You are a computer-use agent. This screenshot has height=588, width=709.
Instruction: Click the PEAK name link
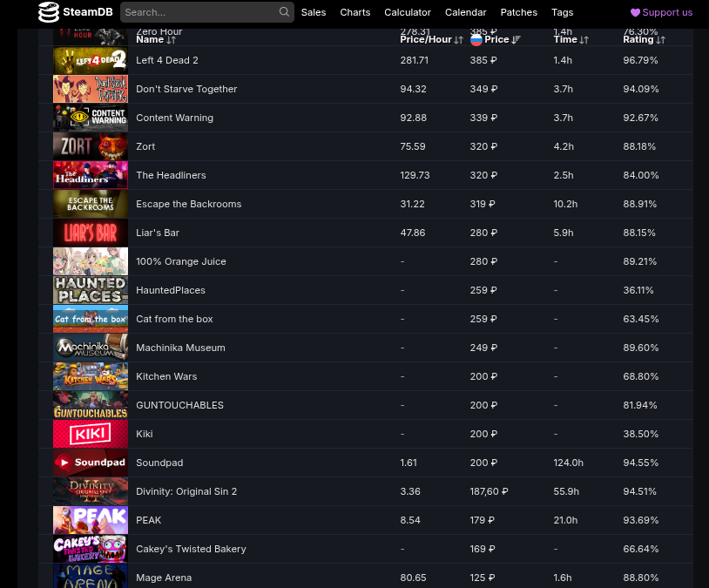(x=148, y=520)
